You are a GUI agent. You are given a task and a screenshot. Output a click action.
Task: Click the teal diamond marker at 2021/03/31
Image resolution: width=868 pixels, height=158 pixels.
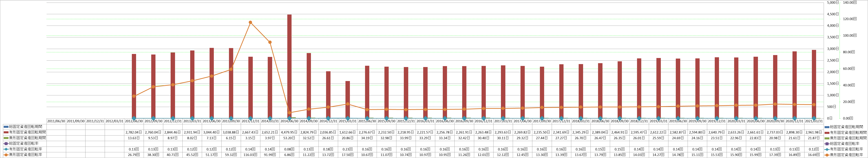pyautogui.click(x=814, y=118)
